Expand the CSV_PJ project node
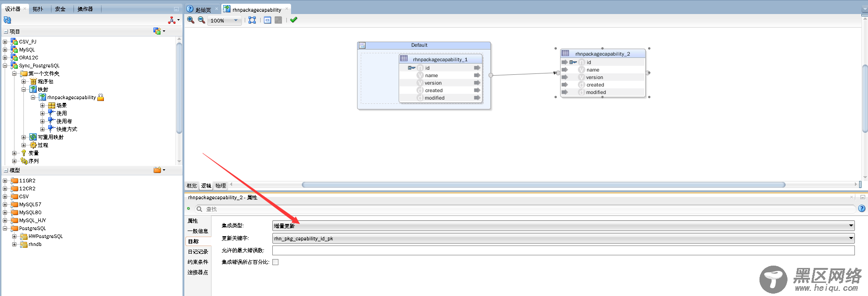Viewport: 868px width, 296px height. click(x=5, y=42)
